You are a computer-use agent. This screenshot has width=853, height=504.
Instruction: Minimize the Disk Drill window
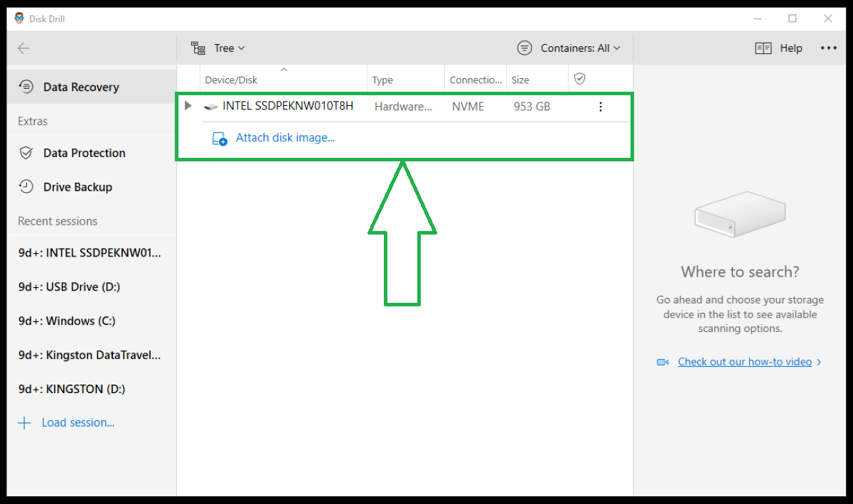[756, 18]
